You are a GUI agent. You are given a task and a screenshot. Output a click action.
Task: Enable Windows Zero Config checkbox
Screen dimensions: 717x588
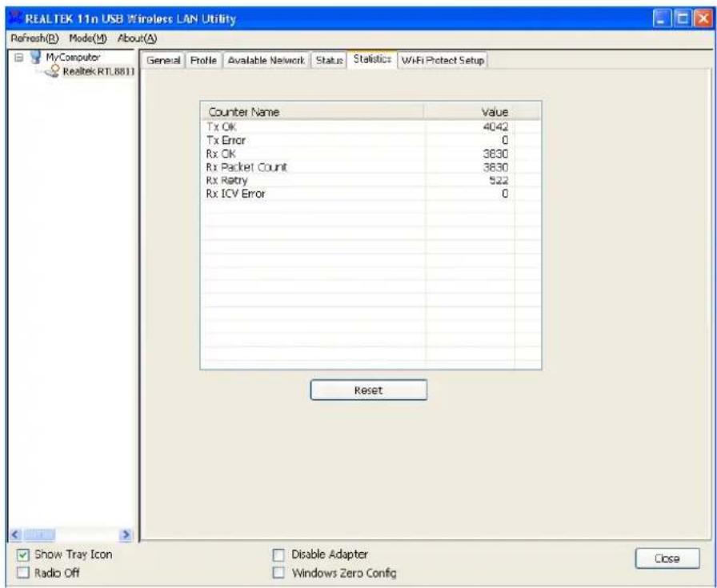[278, 573]
